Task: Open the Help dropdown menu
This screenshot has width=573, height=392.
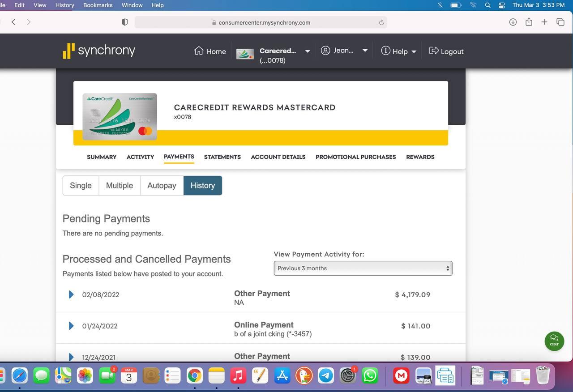Action: (x=399, y=51)
